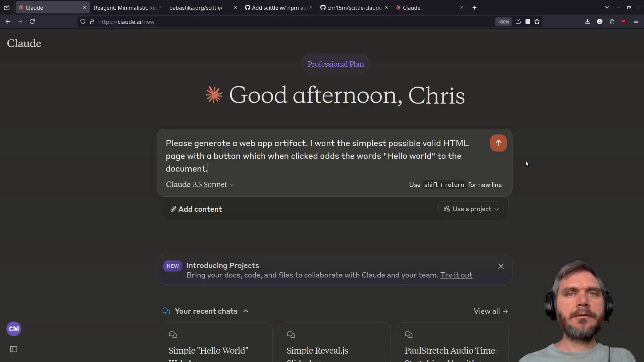Click the site lock icon
The width and height of the screenshot is (644, 362).
click(92, 22)
